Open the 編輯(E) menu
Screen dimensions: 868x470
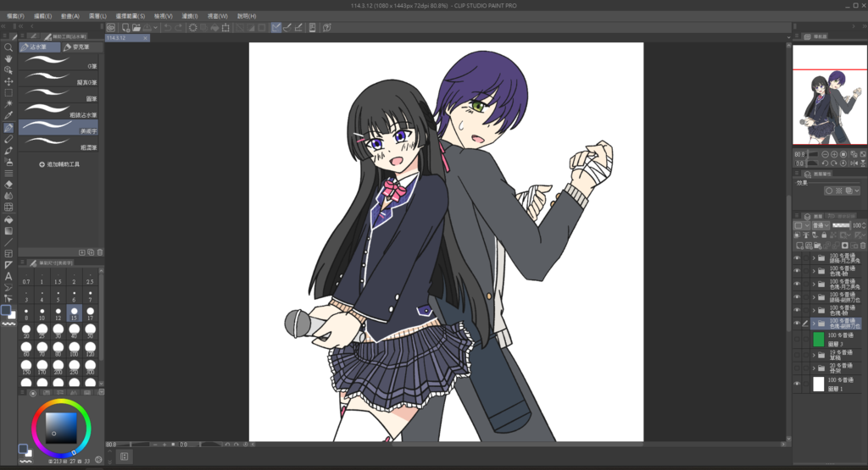tap(42, 16)
